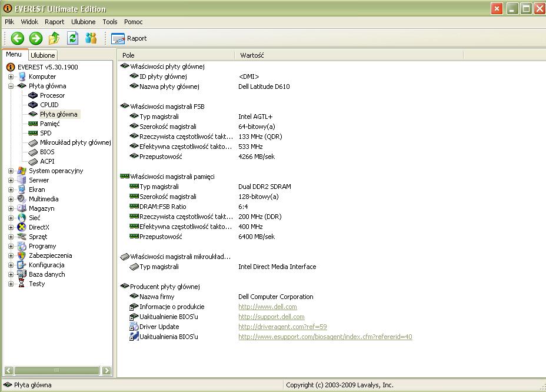Image resolution: width=546 pixels, height=392 pixels.
Task: Expand the Ekran tree node
Action: click(x=11, y=190)
